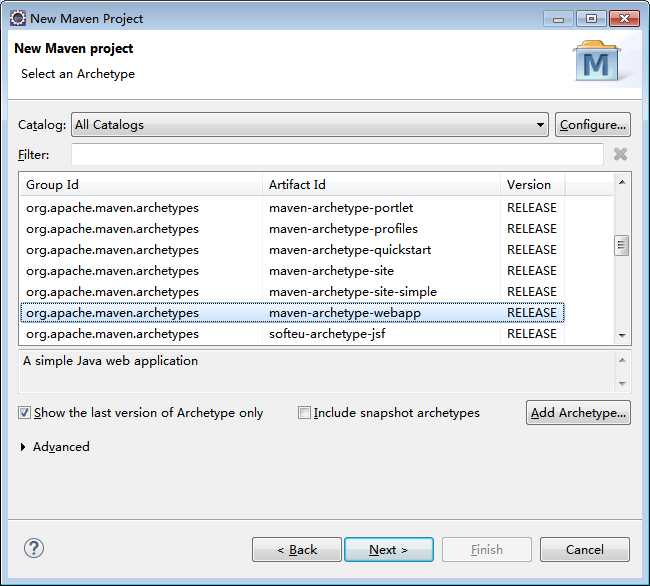
Task: Close the New Maven Project window
Action: coord(624,19)
